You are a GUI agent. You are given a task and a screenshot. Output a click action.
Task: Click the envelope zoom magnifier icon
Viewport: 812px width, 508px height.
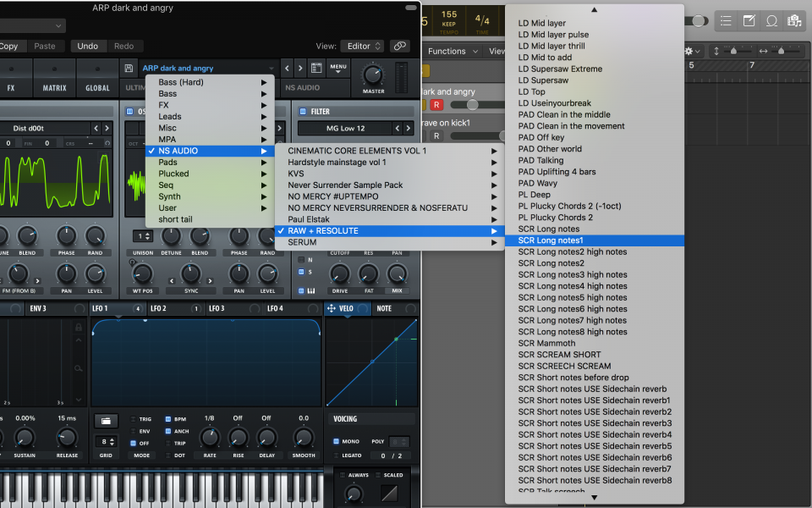coord(78,368)
